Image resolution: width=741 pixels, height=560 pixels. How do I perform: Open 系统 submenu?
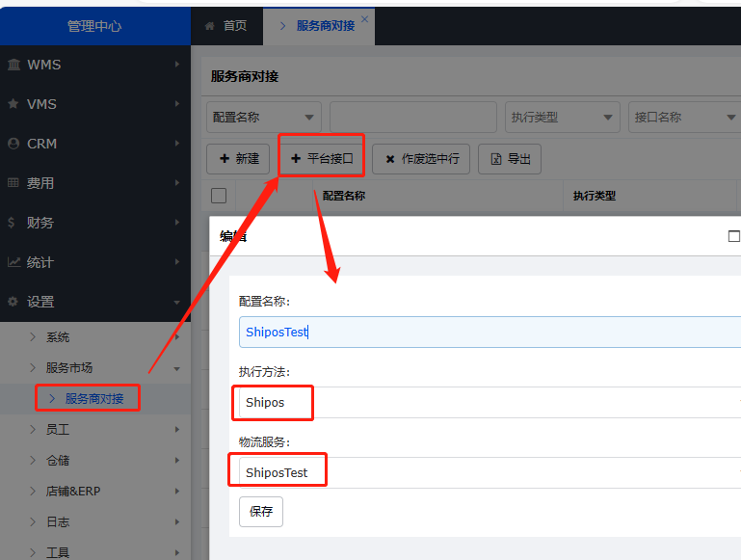95,337
